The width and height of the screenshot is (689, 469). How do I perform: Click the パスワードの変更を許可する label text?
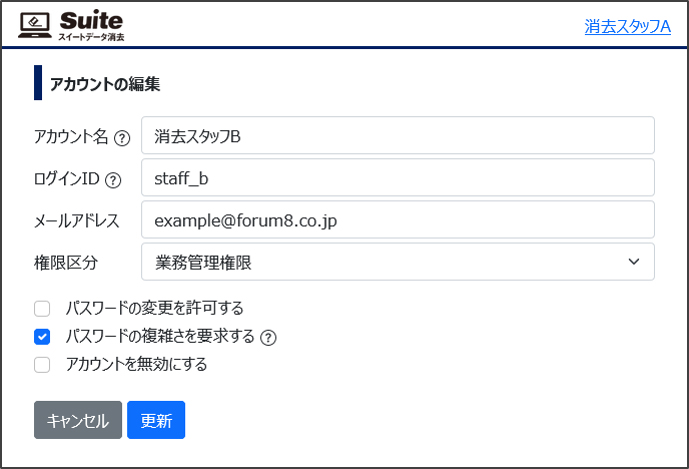tap(154, 308)
